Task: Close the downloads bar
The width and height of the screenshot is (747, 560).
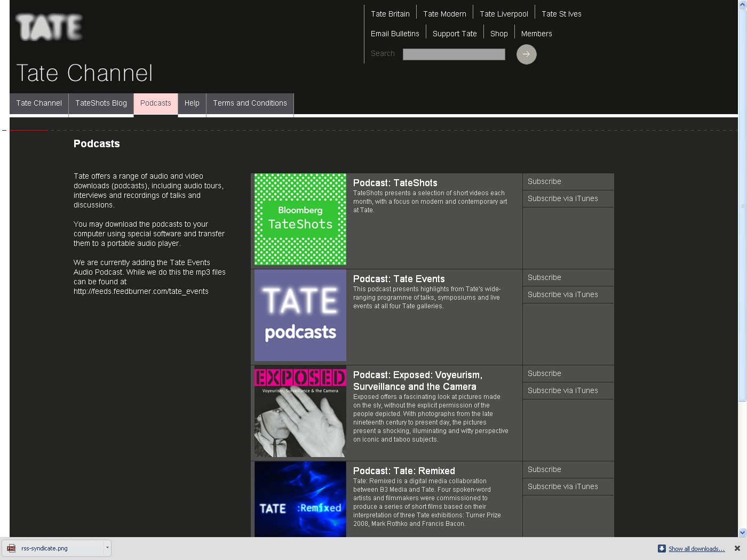Action: [x=737, y=548]
